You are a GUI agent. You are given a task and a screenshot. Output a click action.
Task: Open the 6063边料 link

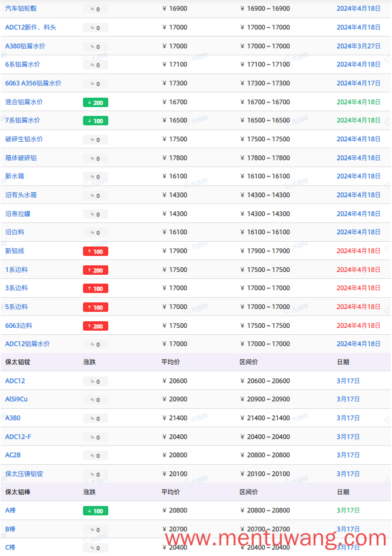(19, 325)
